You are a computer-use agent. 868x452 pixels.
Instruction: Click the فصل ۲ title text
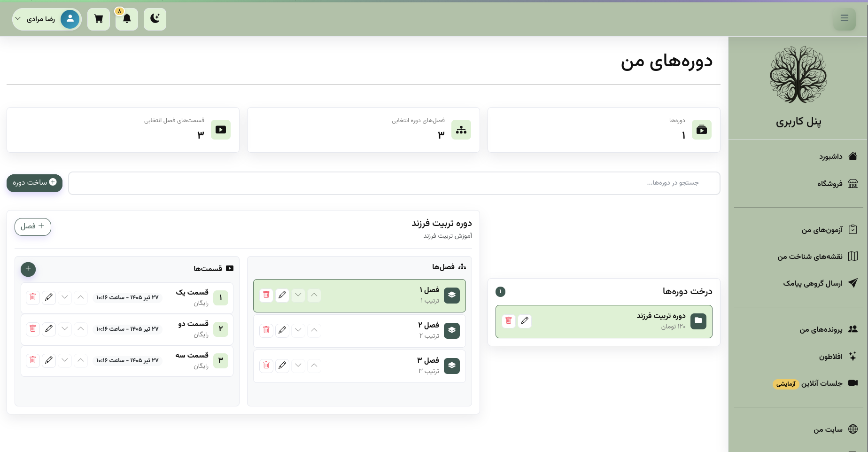point(429,325)
